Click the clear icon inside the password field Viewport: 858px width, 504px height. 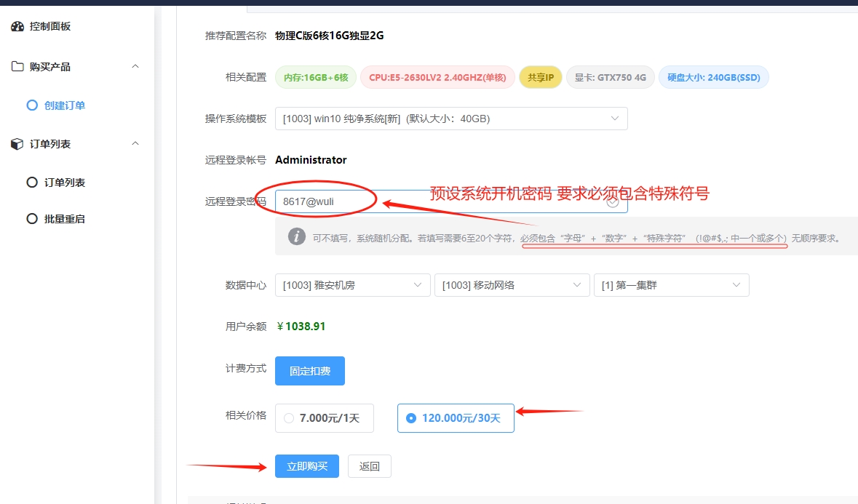pos(612,202)
